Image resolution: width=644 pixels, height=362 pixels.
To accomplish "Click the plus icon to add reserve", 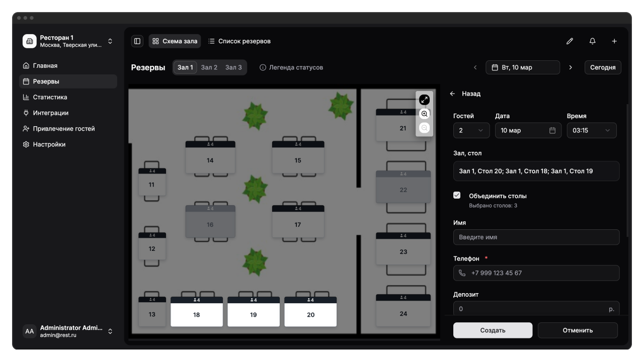I will 614,41.
